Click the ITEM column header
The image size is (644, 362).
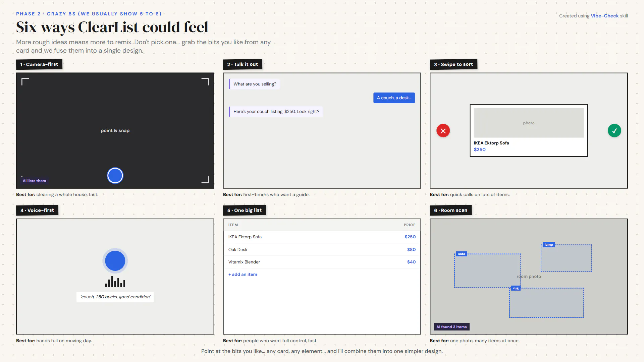233,225
